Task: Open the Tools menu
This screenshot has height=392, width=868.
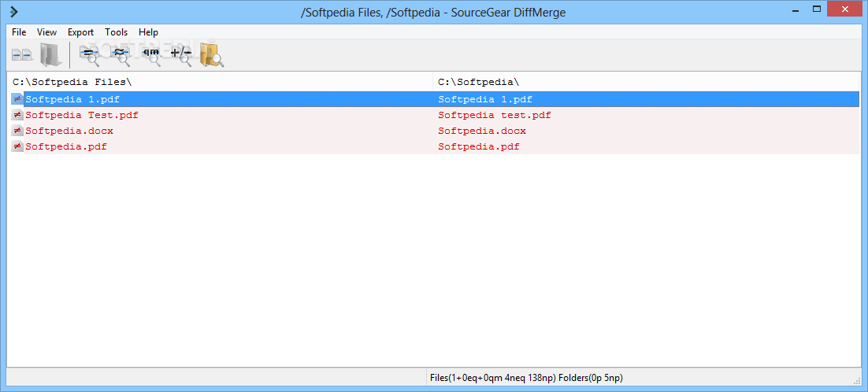Action: click(117, 32)
